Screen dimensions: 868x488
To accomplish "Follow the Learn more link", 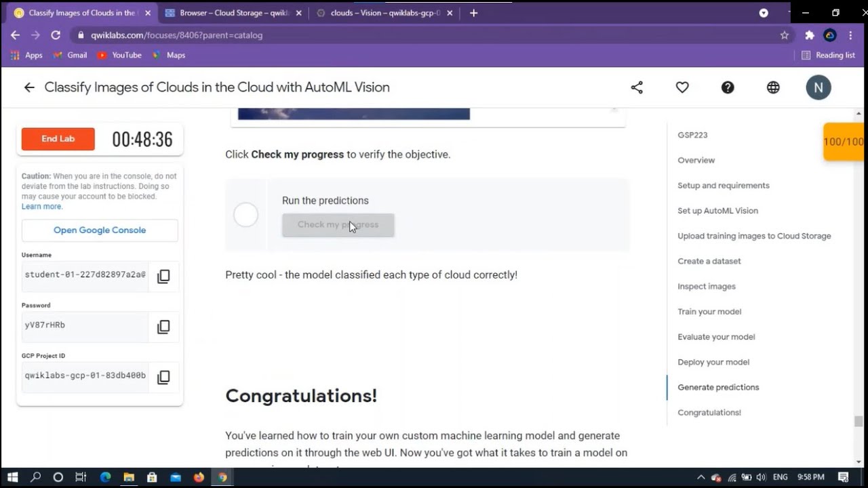I will [41, 207].
